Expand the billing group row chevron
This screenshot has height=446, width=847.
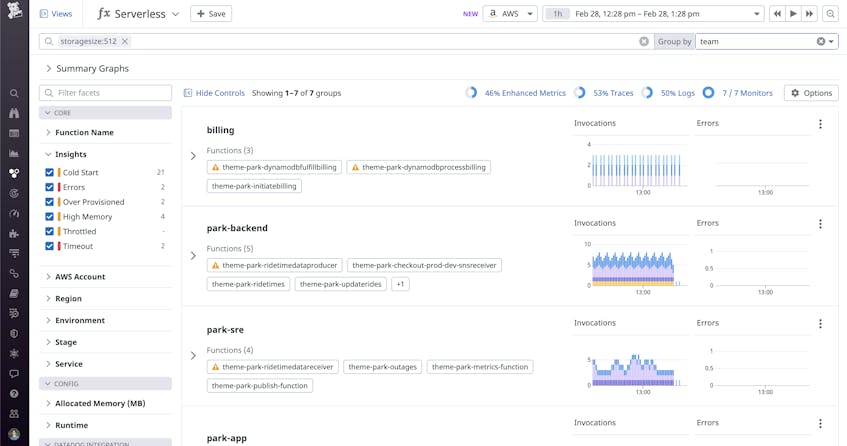(x=193, y=156)
